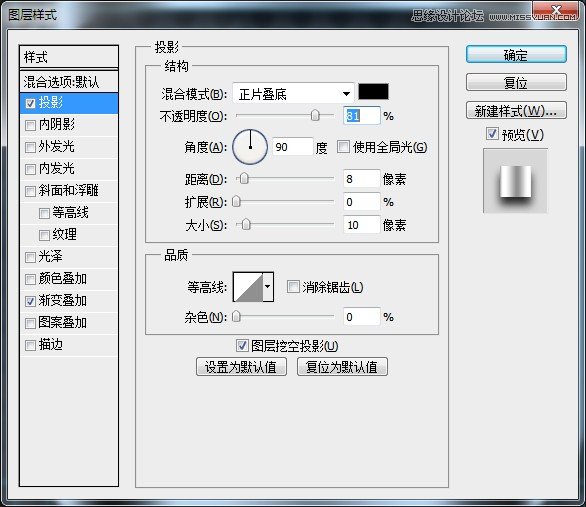Click the 新建样式(W)... button

pos(516,111)
